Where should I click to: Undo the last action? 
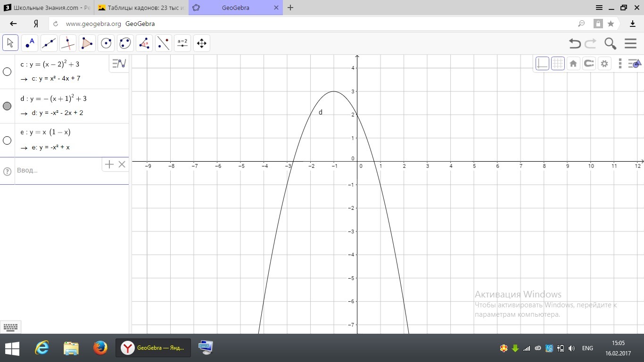point(575,44)
